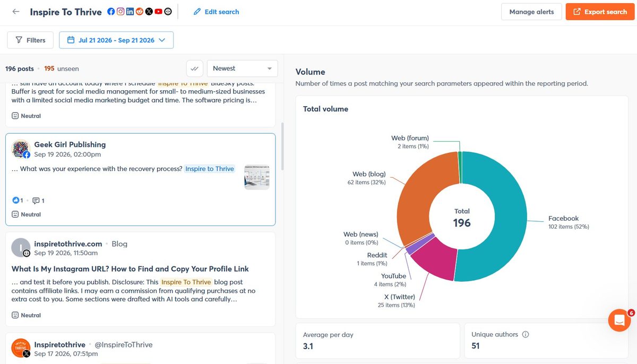This screenshot has width=637, height=364.
Task: Click the Inspiretothrive X account avatar
Action: [x=21, y=348]
